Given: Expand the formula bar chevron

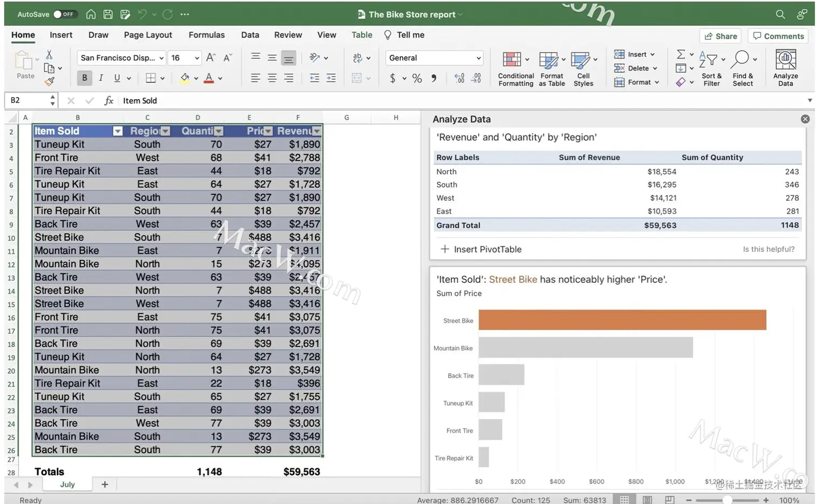Looking at the screenshot, I should [810, 100].
